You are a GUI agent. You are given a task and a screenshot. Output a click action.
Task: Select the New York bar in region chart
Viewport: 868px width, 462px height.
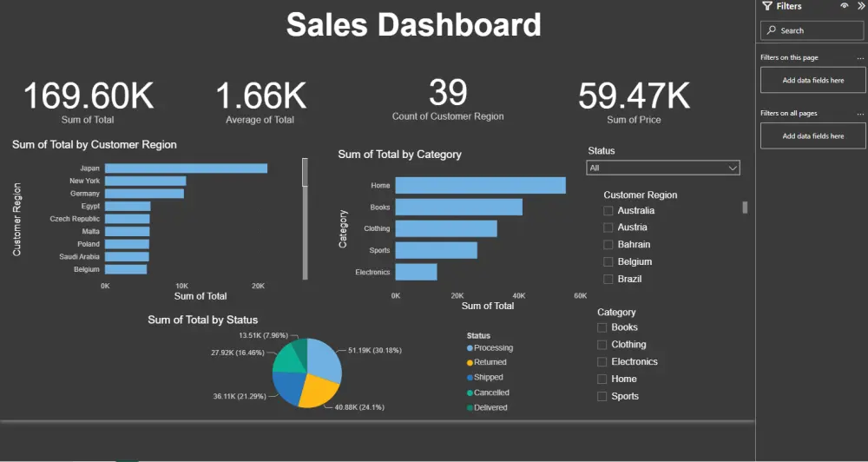click(x=146, y=181)
